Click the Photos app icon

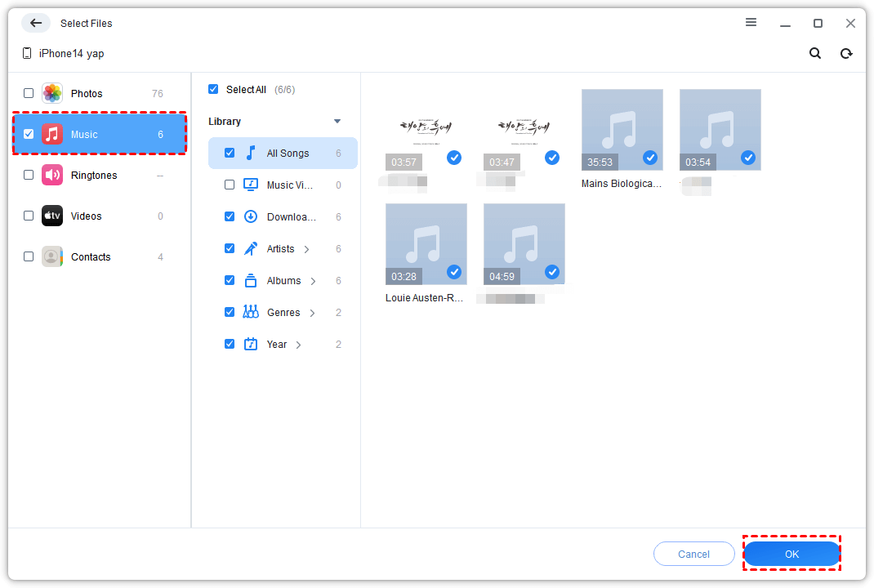point(52,94)
